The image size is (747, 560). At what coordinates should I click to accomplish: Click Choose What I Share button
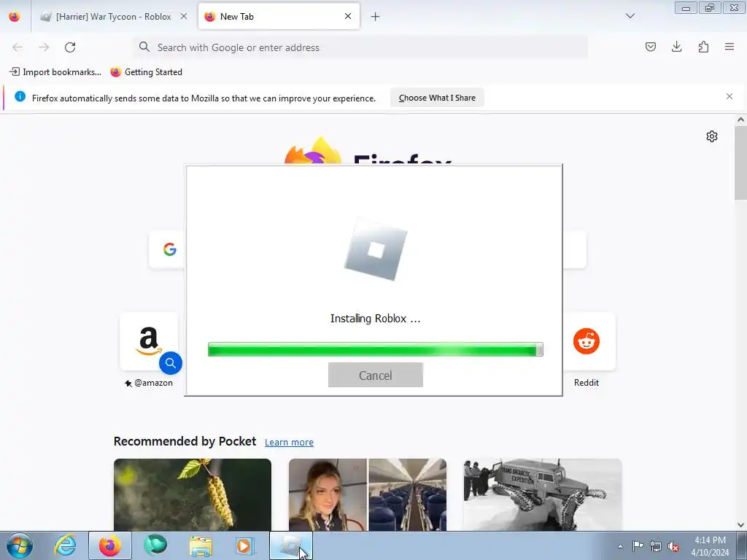[437, 98]
